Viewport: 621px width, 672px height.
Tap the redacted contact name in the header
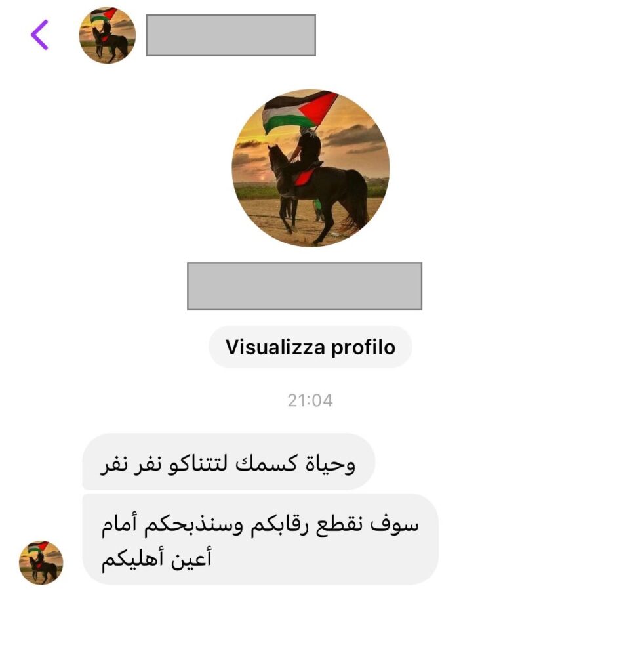click(231, 35)
